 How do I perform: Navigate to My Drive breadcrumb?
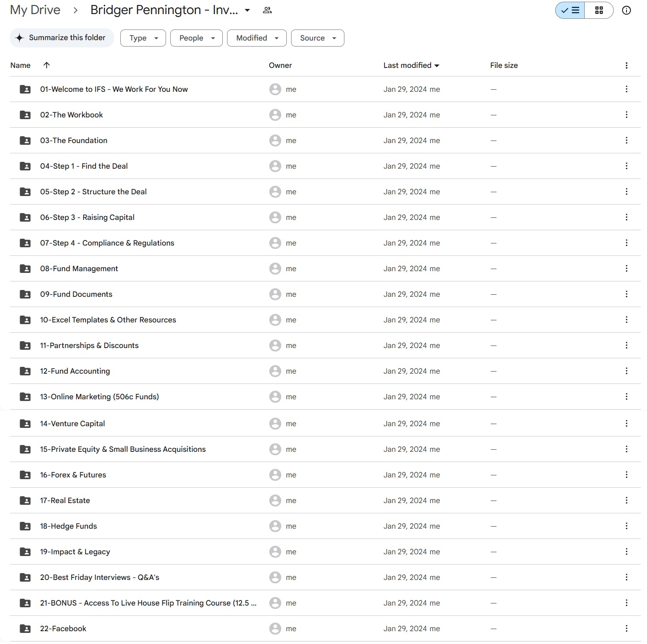(35, 10)
